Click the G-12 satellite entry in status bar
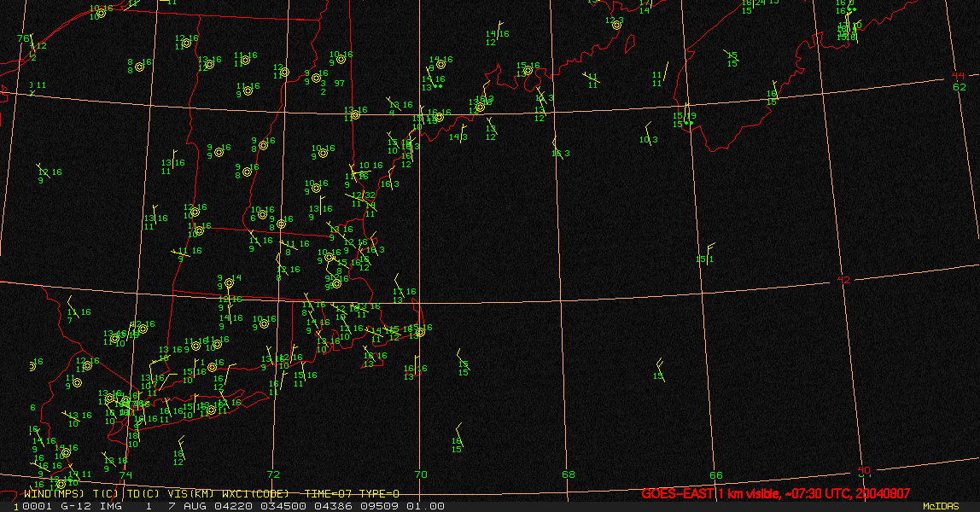 click(76, 506)
